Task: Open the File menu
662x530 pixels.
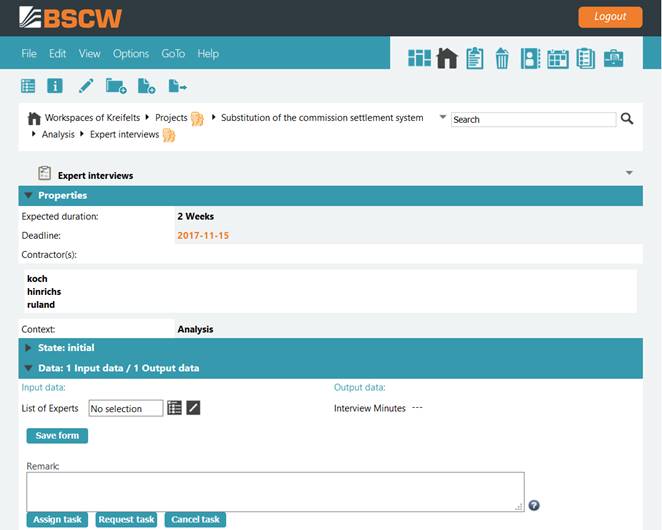Action: click(29, 54)
